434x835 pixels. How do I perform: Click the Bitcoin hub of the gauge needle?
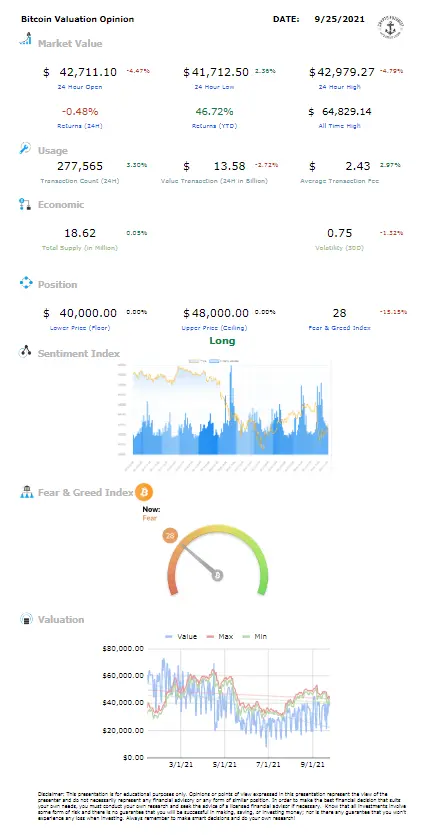[217, 575]
